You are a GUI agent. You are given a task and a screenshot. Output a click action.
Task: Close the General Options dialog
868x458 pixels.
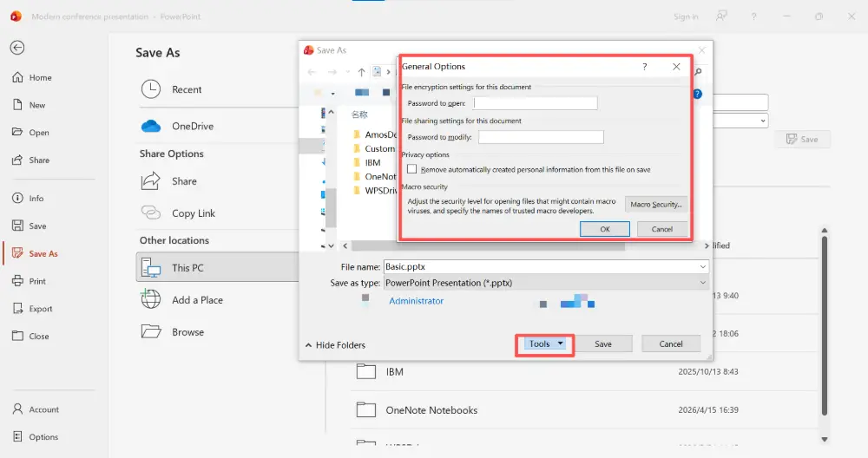[x=676, y=67]
